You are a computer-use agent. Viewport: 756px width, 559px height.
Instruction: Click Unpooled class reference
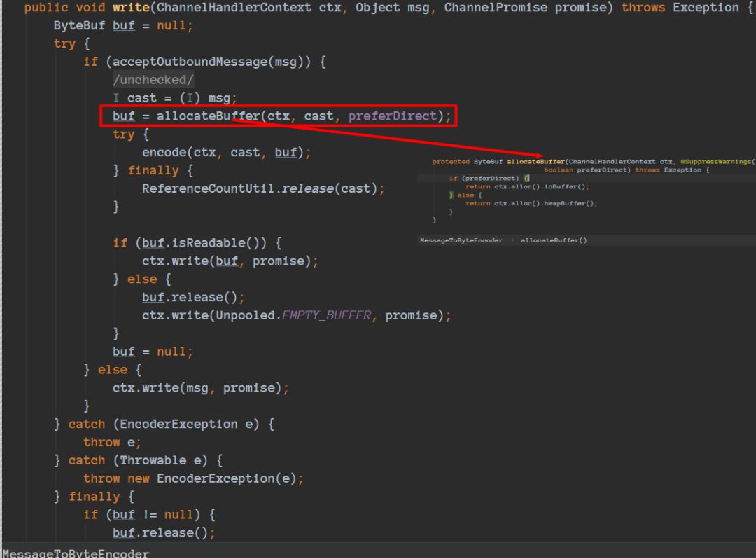pyautogui.click(x=245, y=315)
